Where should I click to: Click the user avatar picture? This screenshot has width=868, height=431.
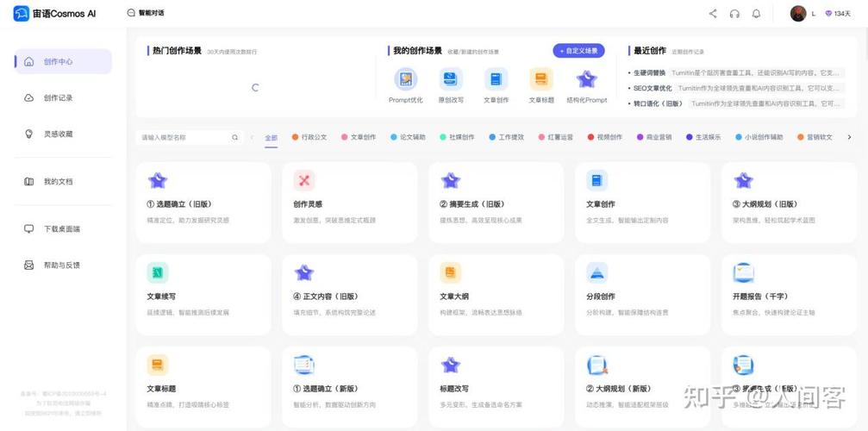pyautogui.click(x=797, y=13)
